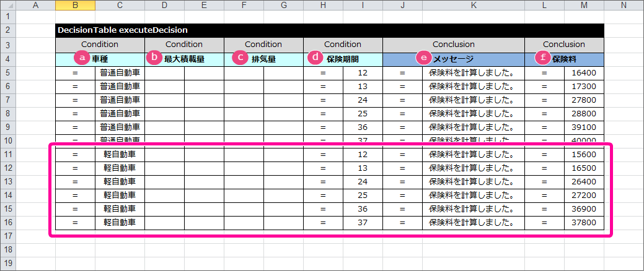
Task: Click the 車種 header cell
Action: point(100,59)
